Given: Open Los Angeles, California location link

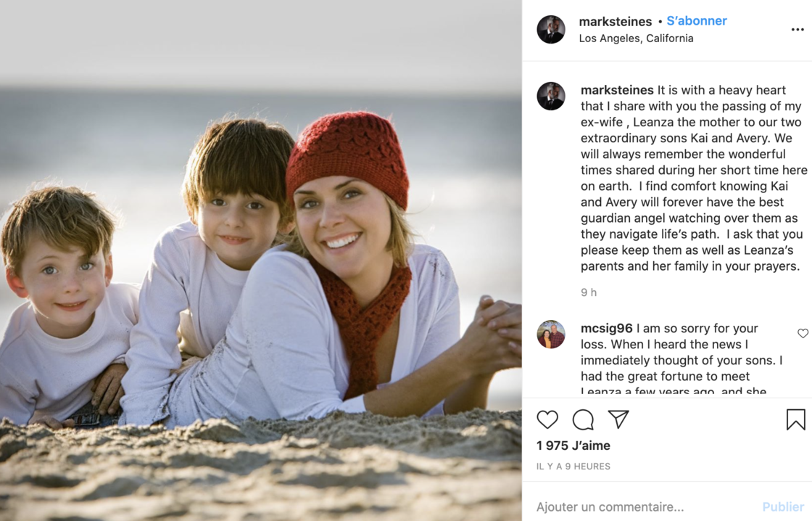Looking at the screenshot, I should (636, 38).
